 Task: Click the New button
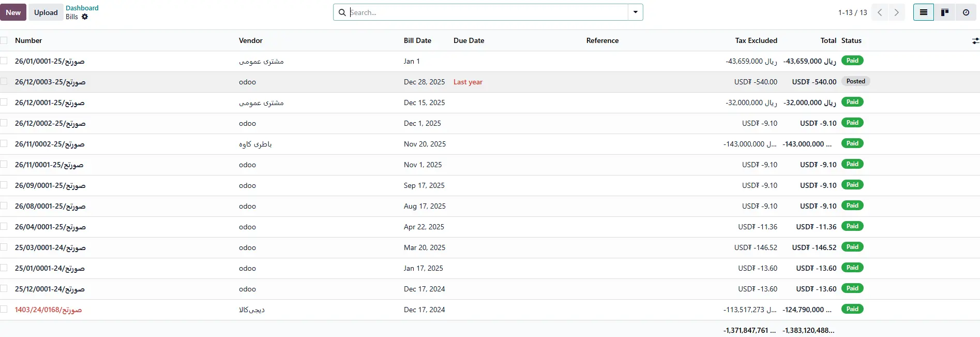coord(13,12)
